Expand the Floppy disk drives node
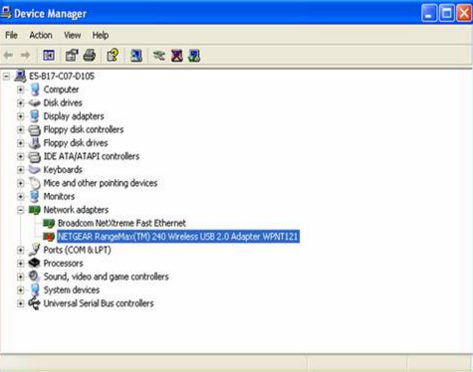 tap(20, 143)
